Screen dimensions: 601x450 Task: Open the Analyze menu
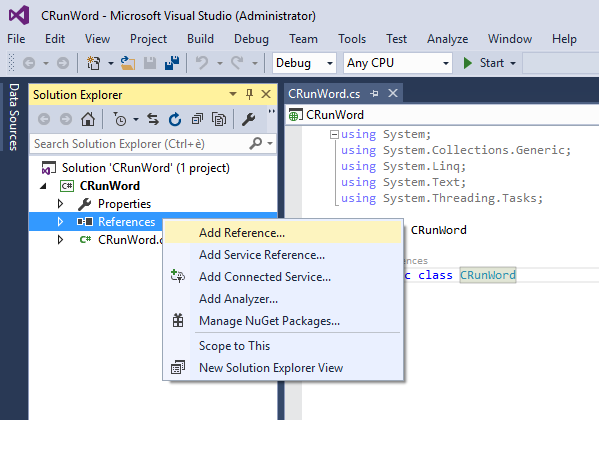click(x=447, y=39)
